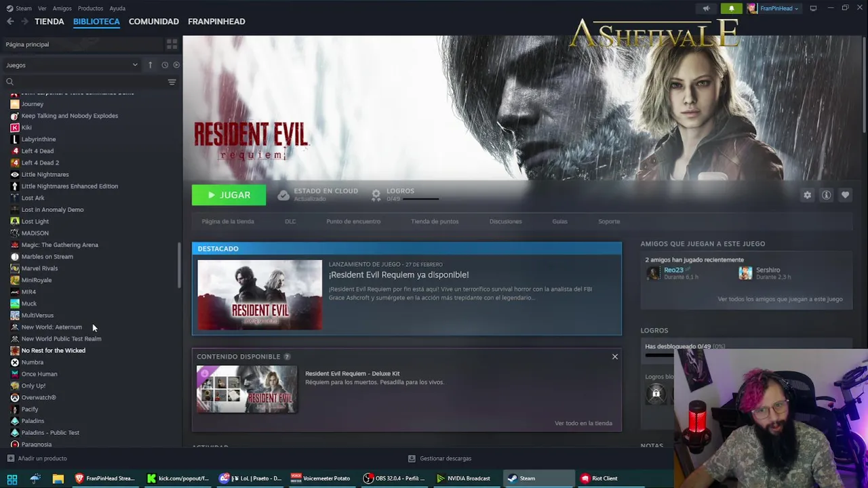This screenshot has width=868, height=488.
Task: Open the FranPinHead account dropdown
Action: [774, 8]
